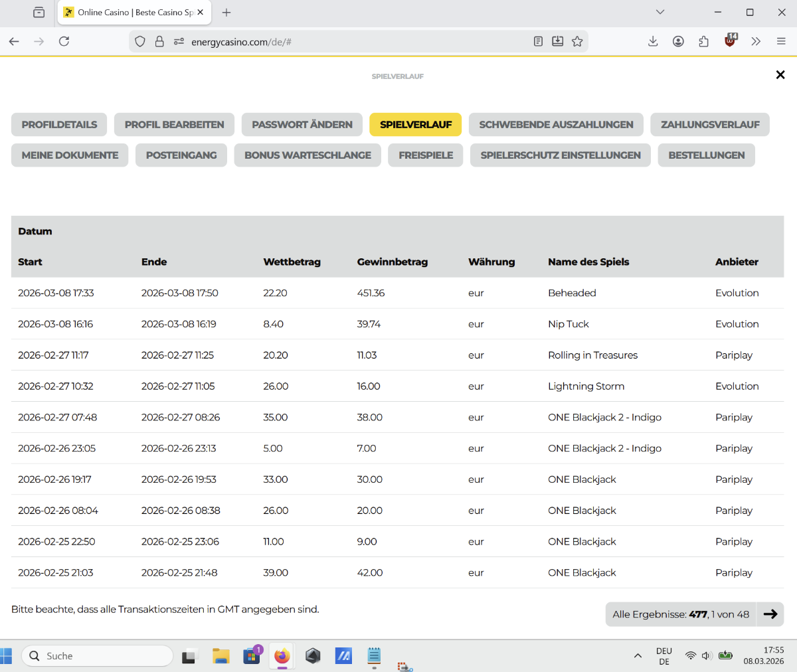Open the Schwebende Auszahlungen tab
The width and height of the screenshot is (797, 672).
556,125
